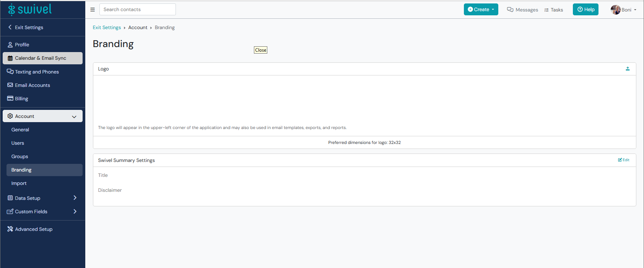Screen dimensions: 644x268
Task: Open Email Accounts settings
Action: pyautogui.click(x=42, y=85)
